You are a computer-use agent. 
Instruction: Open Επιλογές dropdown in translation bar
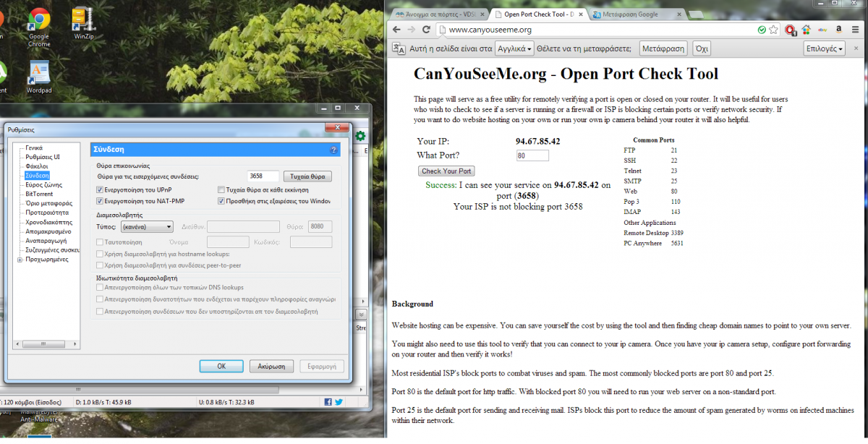click(825, 48)
